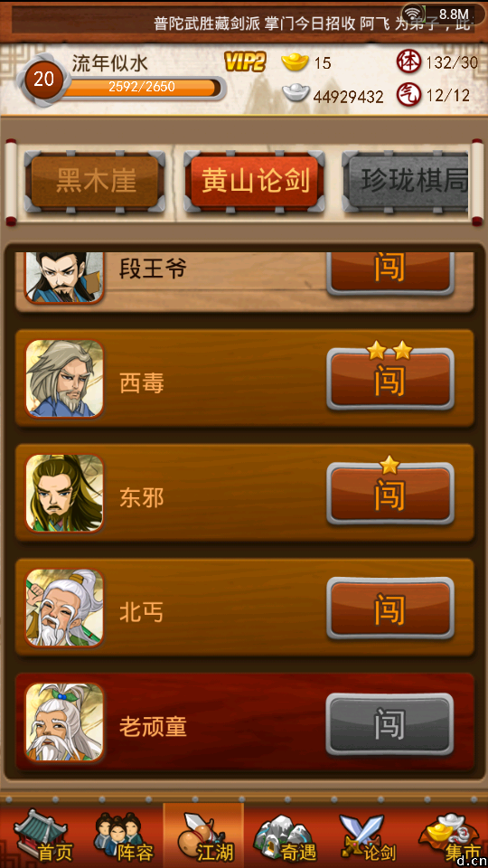Tap the silver ingot currency icon
Screen dimensions: 488x868
pos(296,93)
